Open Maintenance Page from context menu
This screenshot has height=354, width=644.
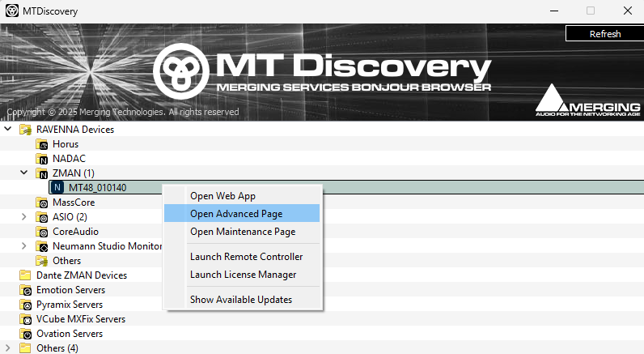pyautogui.click(x=242, y=232)
